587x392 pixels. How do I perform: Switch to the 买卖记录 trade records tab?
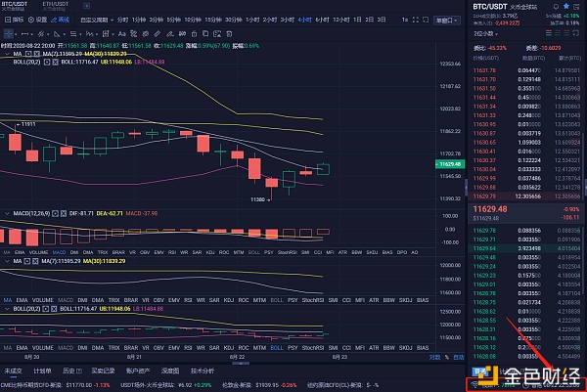(x=103, y=371)
